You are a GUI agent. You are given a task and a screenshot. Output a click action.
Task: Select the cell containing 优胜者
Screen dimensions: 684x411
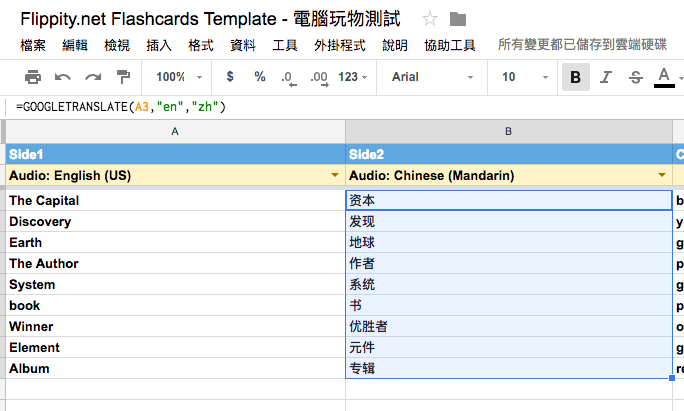coord(508,326)
